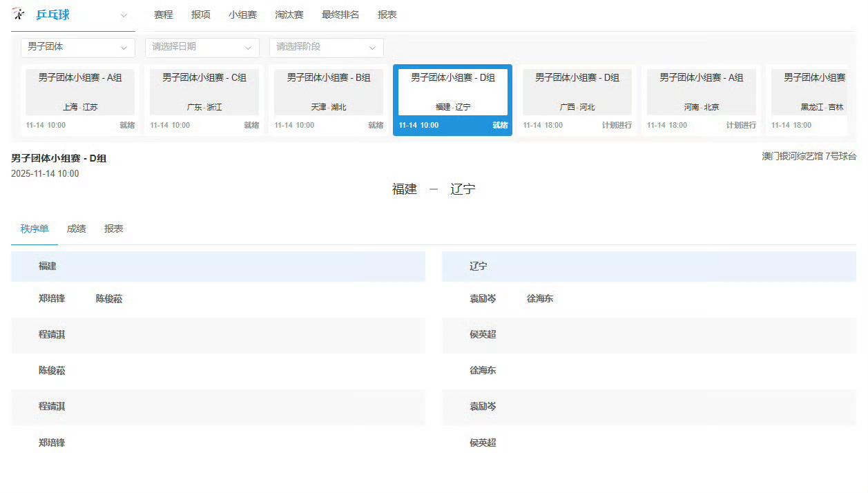Select the 秩序单 tab
Image resolution: width=868 pixels, height=493 pixels.
[x=34, y=229]
